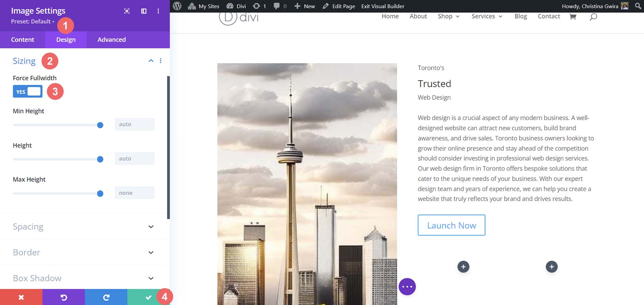Add module with right dark plus button
Viewport: 644px width, 305px height.
[x=552, y=267]
